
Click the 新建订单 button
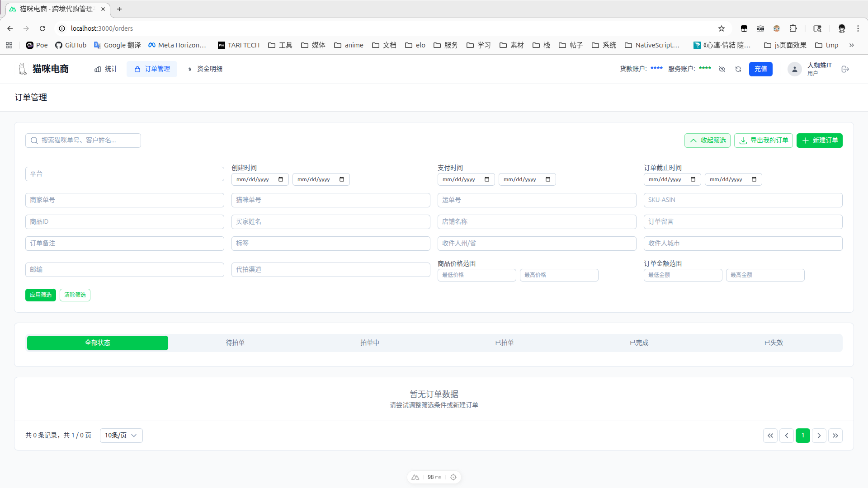(819, 141)
